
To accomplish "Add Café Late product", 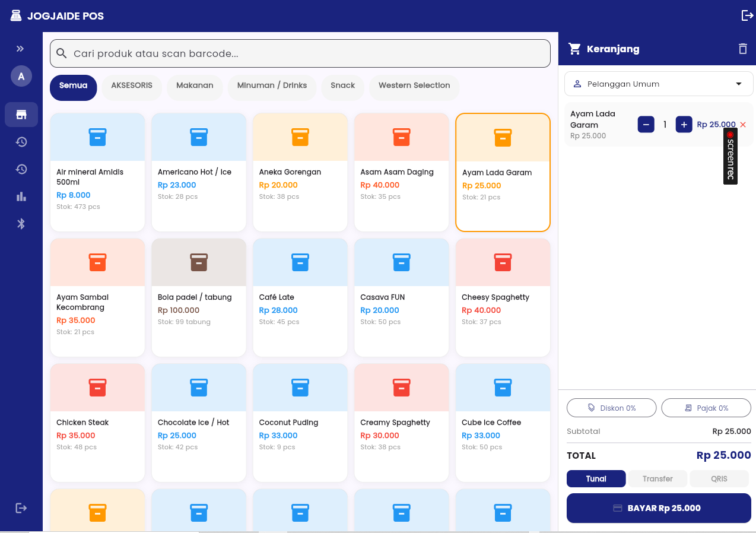I will [300, 297].
